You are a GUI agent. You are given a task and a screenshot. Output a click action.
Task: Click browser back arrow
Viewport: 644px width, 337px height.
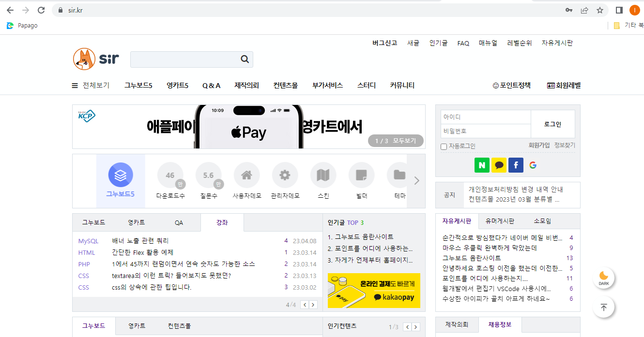10,10
